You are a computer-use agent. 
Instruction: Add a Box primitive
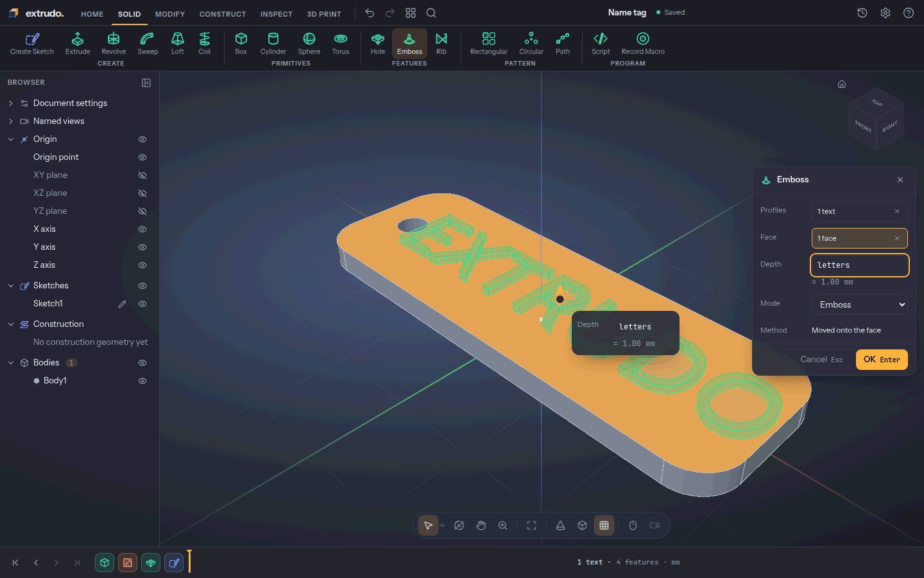(241, 44)
